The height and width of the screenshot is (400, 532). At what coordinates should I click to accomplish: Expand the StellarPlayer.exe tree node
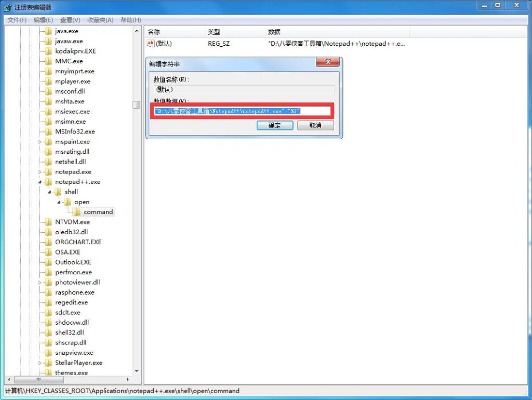[39, 363]
